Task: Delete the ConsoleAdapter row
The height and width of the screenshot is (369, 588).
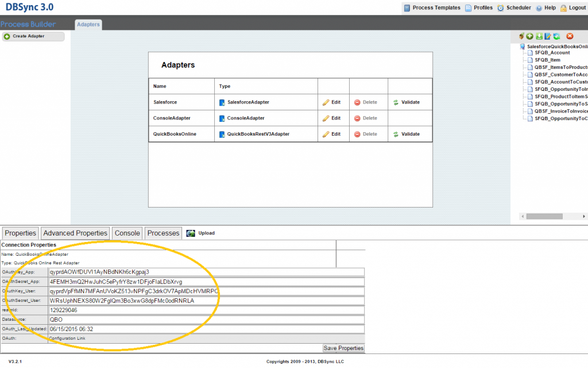Action: point(366,118)
